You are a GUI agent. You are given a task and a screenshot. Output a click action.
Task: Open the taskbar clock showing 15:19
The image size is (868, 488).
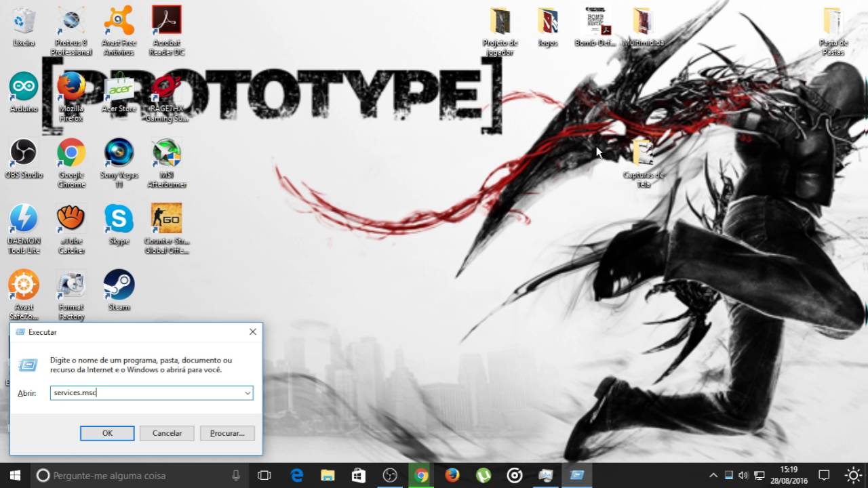point(789,475)
